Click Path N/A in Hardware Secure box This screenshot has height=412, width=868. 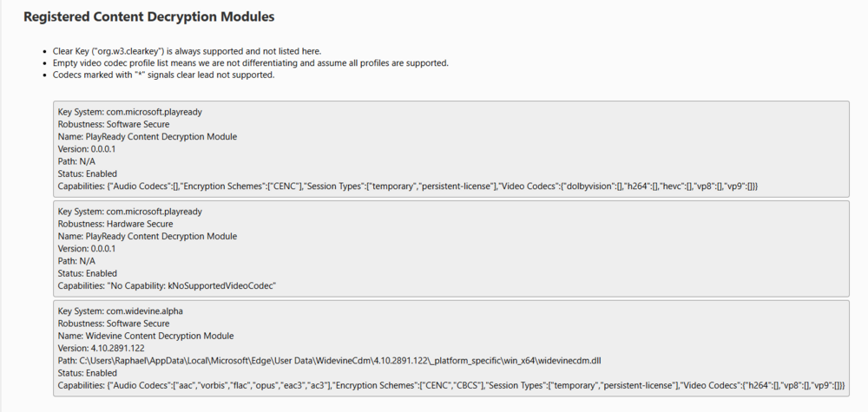(x=76, y=260)
